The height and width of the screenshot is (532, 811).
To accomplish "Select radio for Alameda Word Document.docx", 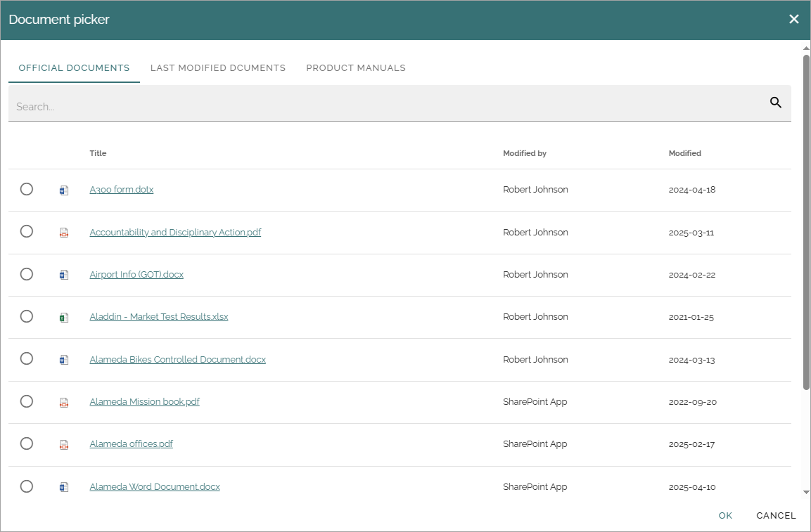I will [x=27, y=486].
